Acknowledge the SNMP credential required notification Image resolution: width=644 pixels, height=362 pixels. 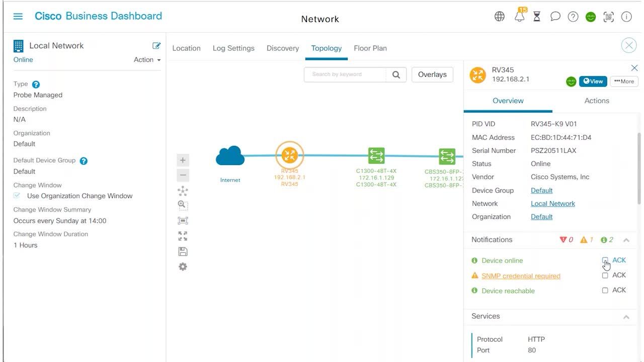[x=605, y=275]
